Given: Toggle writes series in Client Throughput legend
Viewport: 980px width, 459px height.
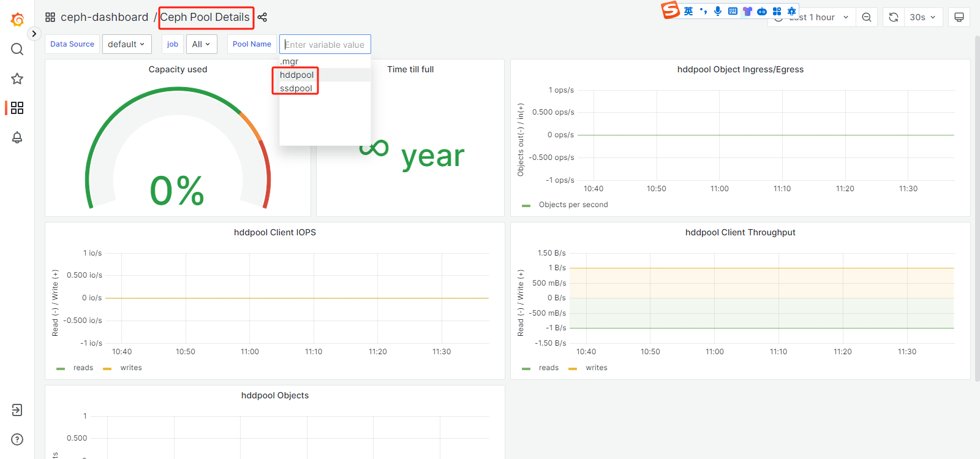Looking at the screenshot, I should click(x=597, y=368).
